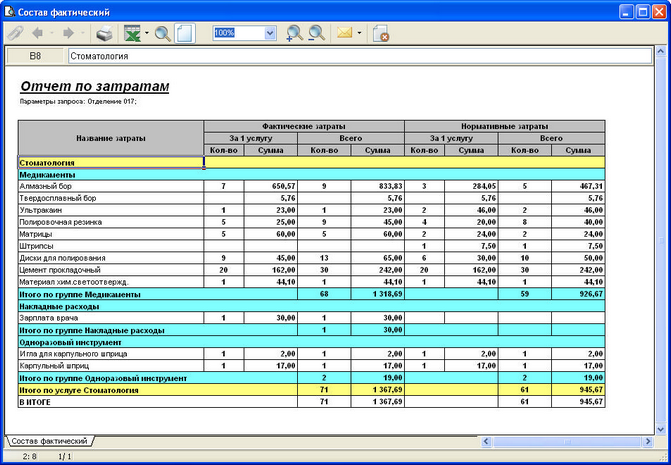Select the Цемент прокладочный cell
Viewport: 671px width, 465px height.
[110, 270]
